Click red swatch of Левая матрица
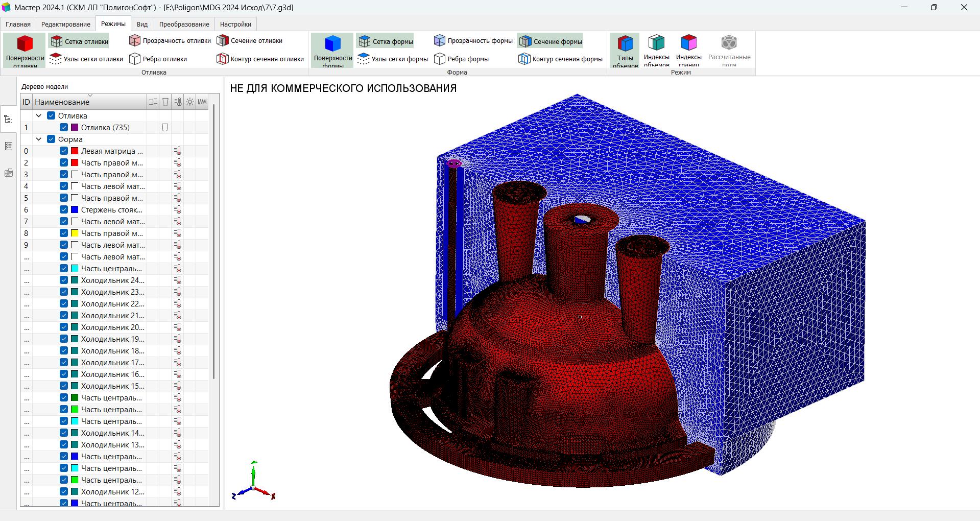This screenshot has height=521, width=980. click(75, 151)
